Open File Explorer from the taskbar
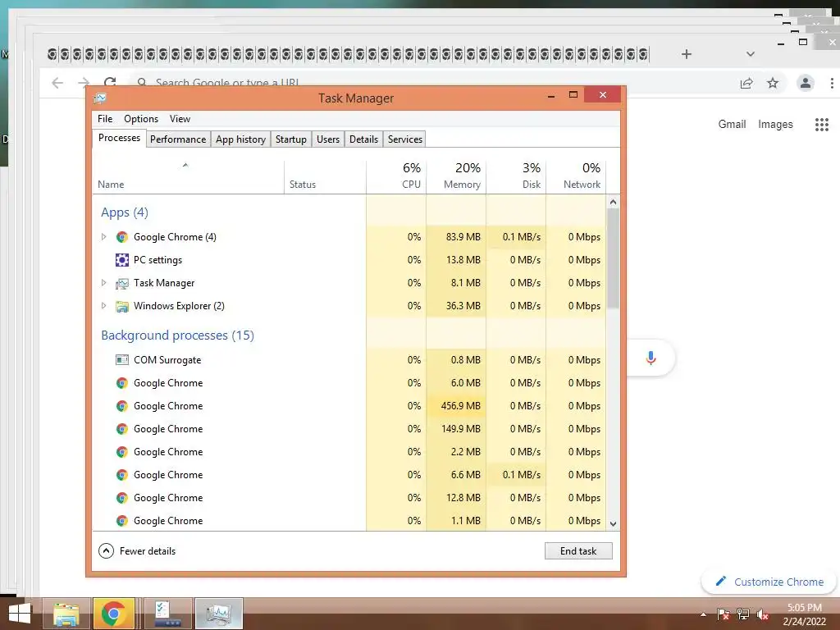This screenshot has width=840, height=630. coord(66,614)
